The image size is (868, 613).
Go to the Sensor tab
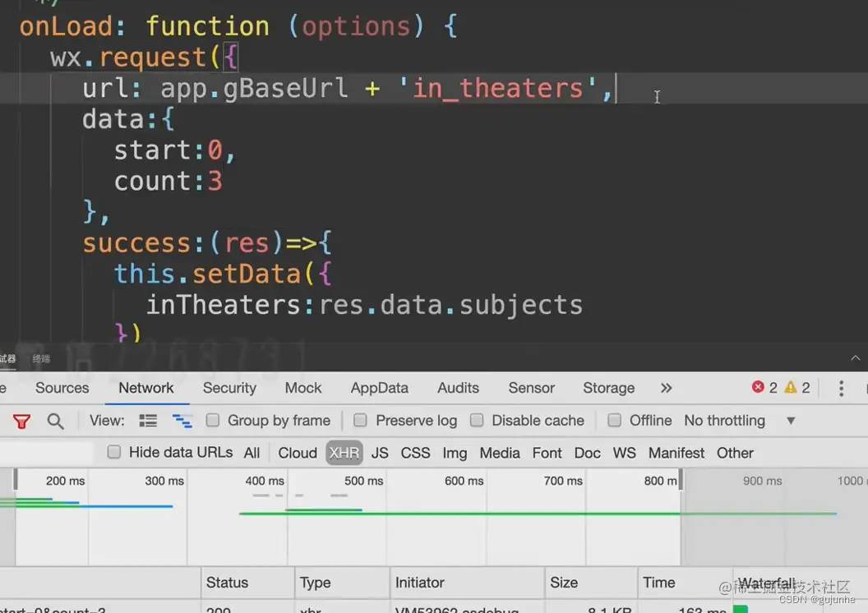click(x=532, y=388)
